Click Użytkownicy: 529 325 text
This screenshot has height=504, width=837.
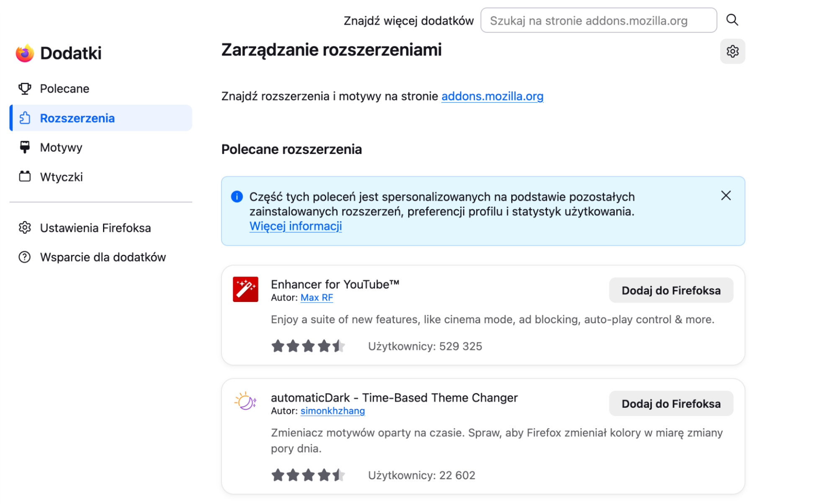click(x=425, y=346)
